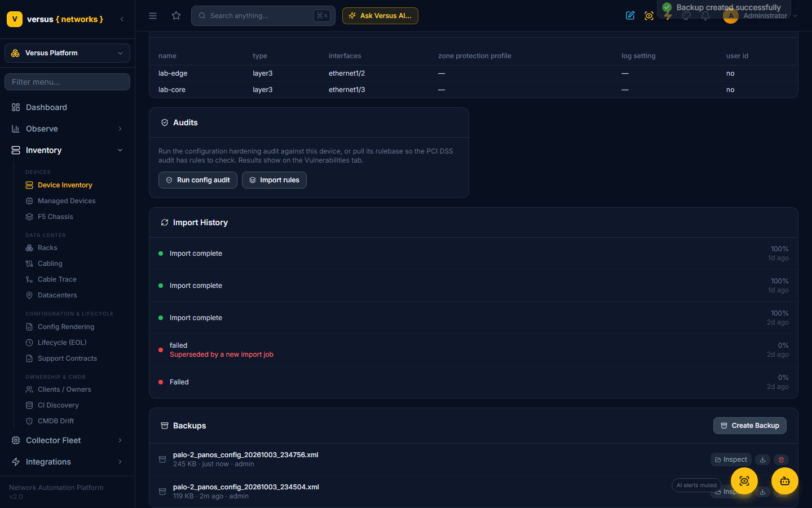Open Device Inventory page
The height and width of the screenshot is (508, 812).
(65, 185)
